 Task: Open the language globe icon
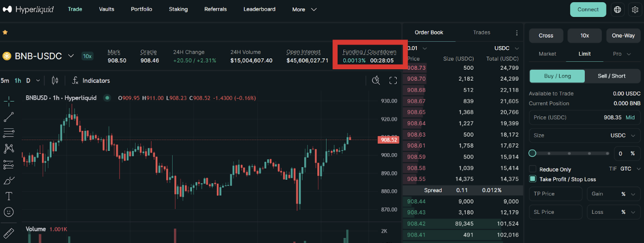617,9
